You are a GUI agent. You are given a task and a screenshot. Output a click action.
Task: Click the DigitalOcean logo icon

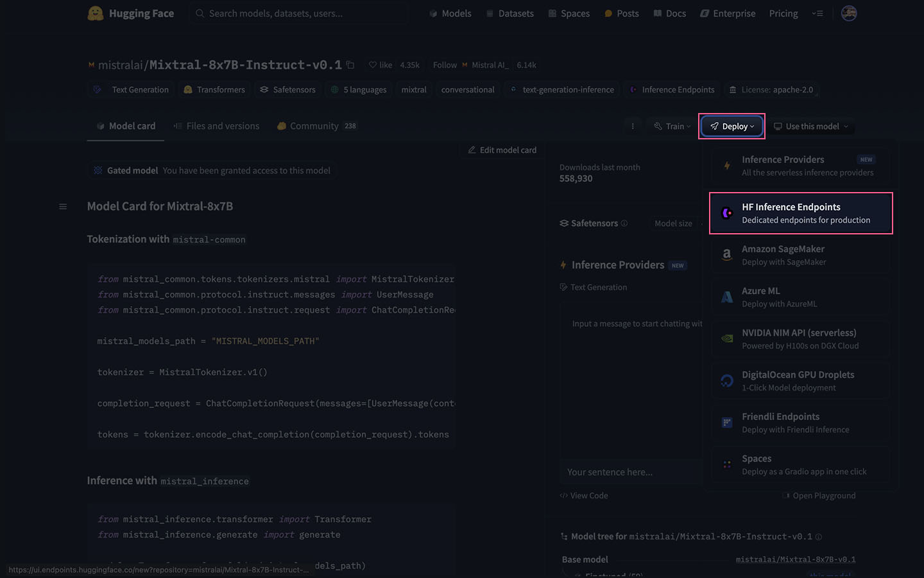727,381
